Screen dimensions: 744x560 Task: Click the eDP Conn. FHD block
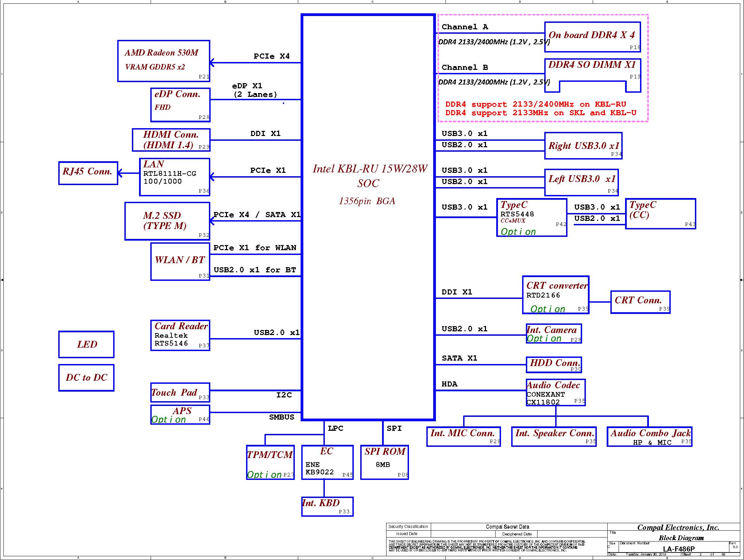point(180,105)
